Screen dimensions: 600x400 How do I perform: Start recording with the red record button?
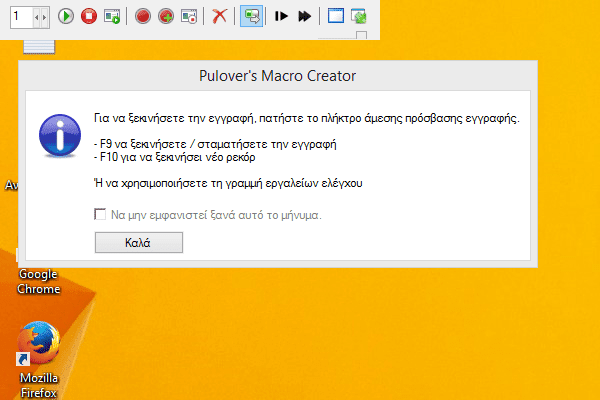point(143,16)
